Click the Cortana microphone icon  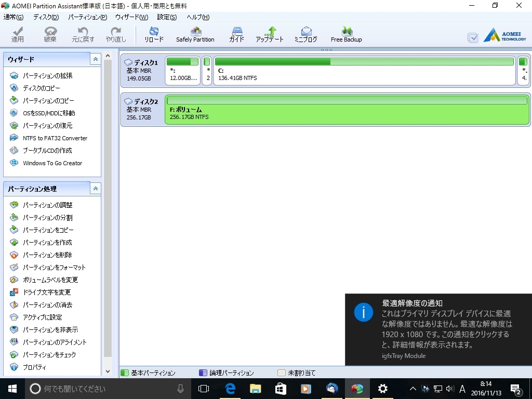click(180, 389)
